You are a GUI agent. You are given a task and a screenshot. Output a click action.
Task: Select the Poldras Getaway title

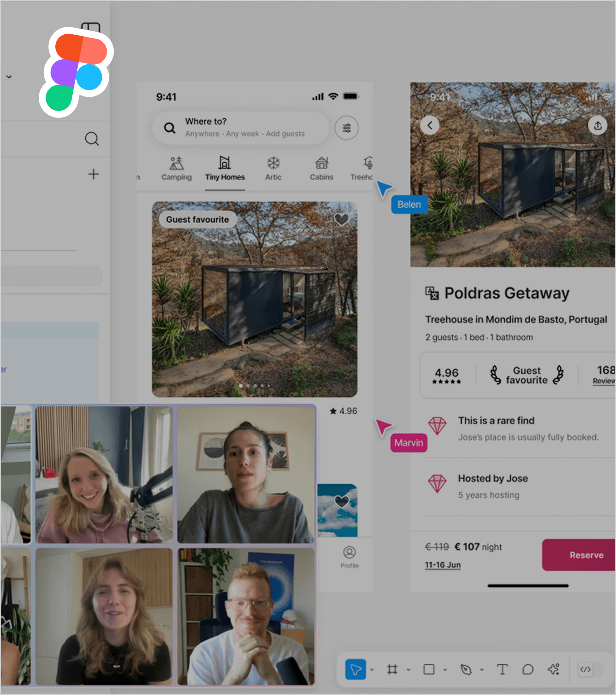click(x=507, y=293)
